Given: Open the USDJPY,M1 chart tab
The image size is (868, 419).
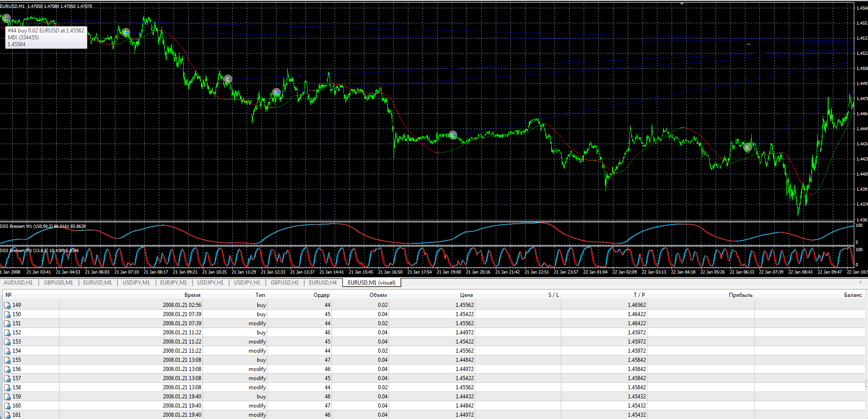Looking at the screenshot, I should [x=136, y=283].
